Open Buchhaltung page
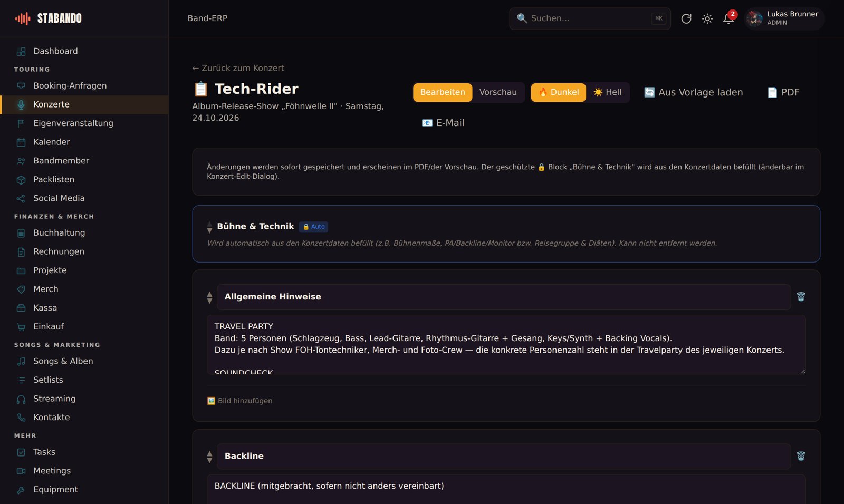Image resolution: width=844 pixels, height=504 pixels. click(x=84, y=233)
